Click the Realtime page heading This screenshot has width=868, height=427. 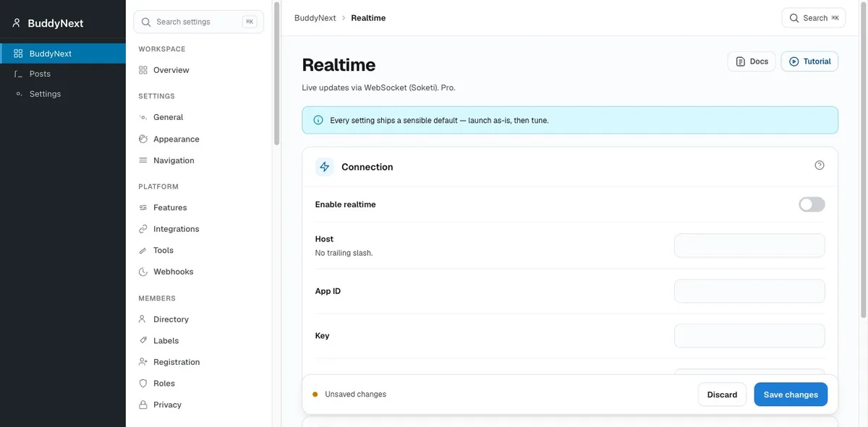point(339,64)
